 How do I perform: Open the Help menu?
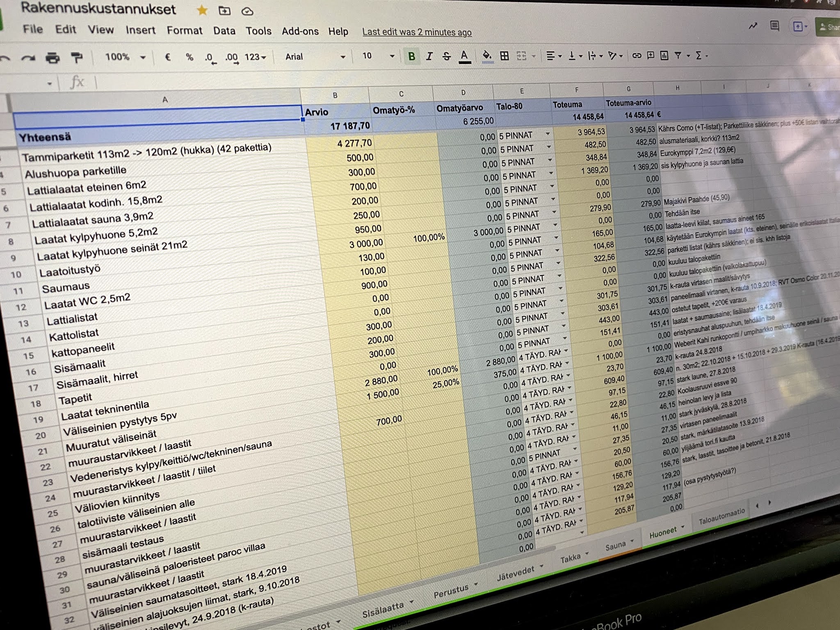338,32
